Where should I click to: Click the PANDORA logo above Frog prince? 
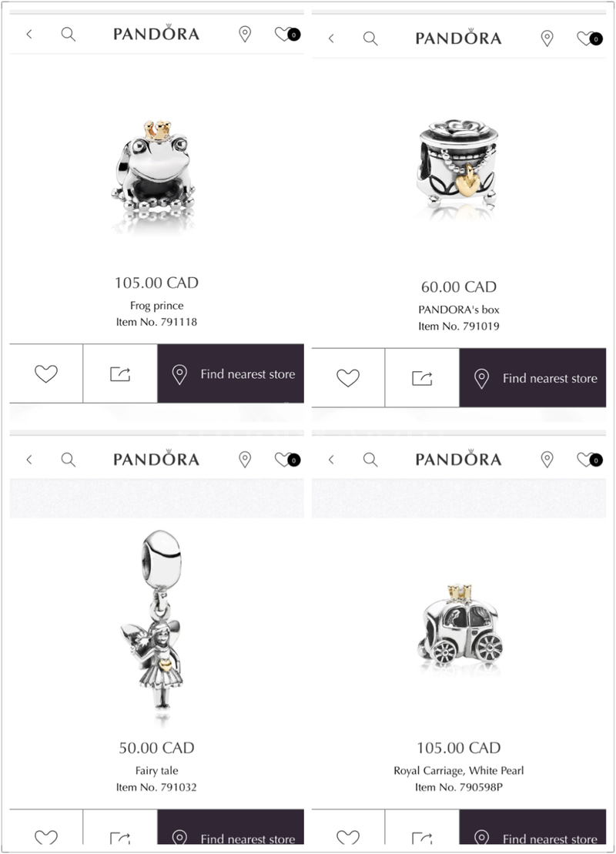click(x=156, y=33)
